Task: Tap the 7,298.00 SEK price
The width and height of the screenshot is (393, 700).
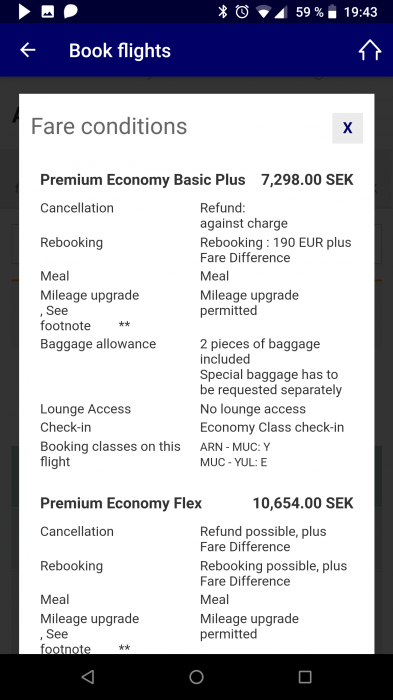Action: point(307,179)
